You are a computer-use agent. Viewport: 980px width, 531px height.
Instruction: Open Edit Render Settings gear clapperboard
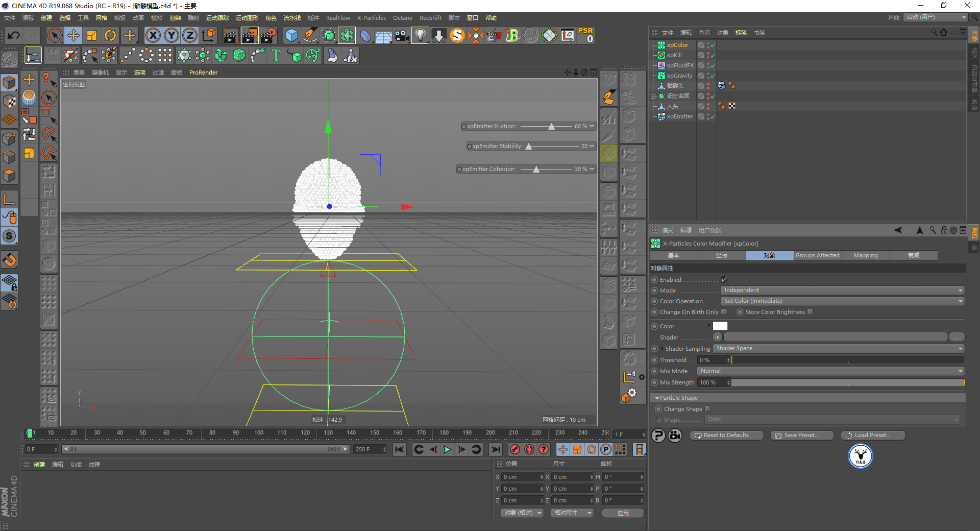coord(268,35)
